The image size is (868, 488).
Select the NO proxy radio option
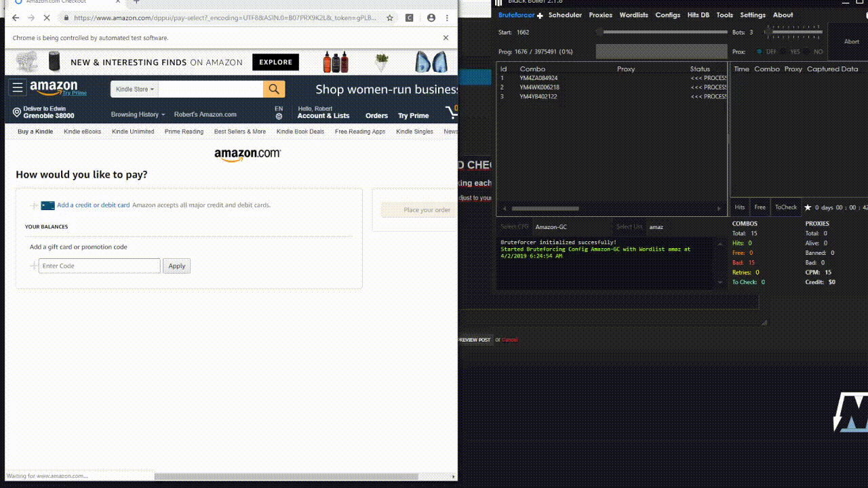[808, 52]
